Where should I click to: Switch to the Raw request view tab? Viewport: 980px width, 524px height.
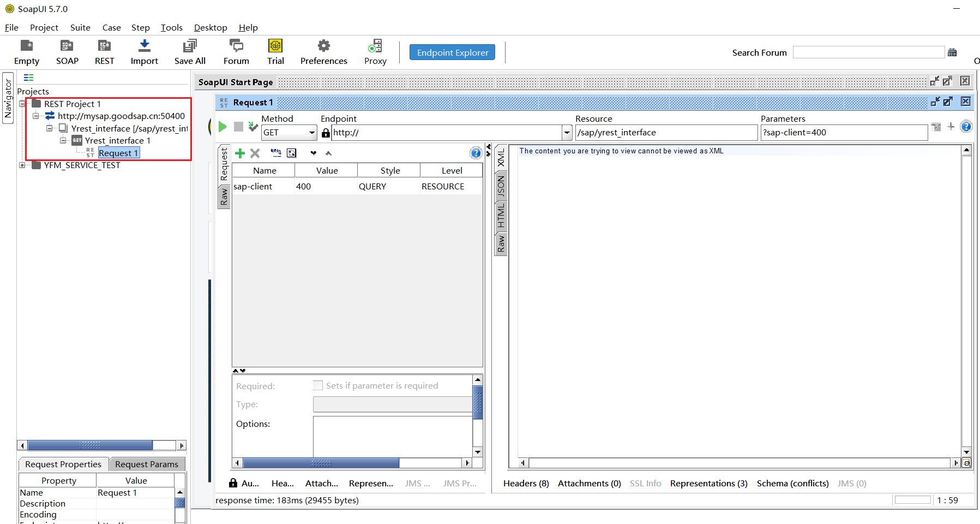coord(224,197)
